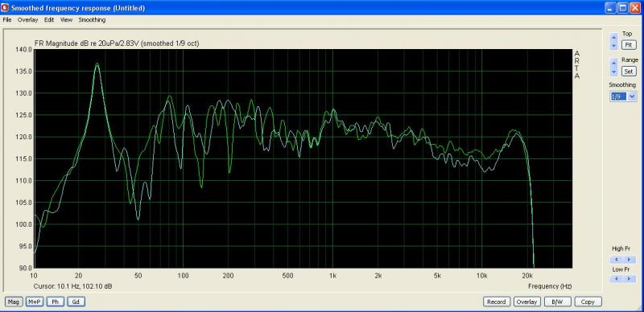Open the File menu
Image resolution: width=644 pixels, height=312 pixels.
click(7, 20)
